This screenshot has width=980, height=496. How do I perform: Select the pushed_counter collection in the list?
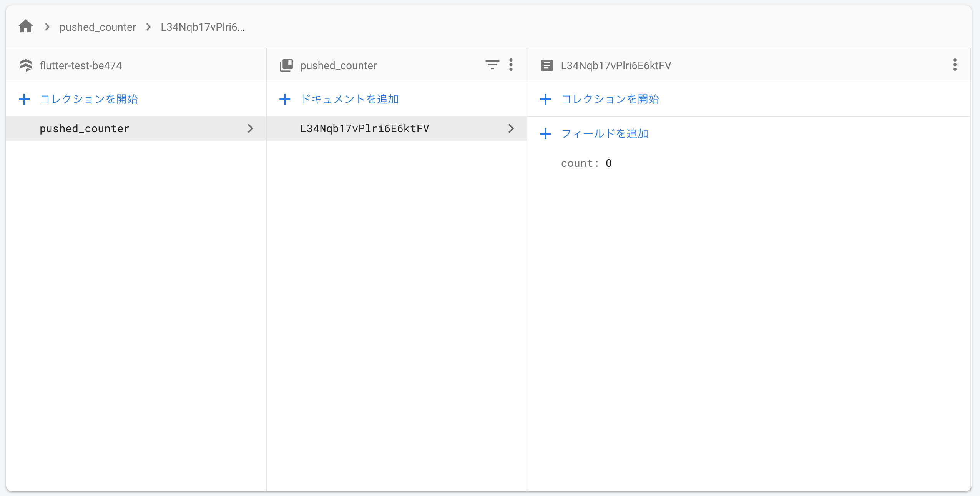[85, 128]
